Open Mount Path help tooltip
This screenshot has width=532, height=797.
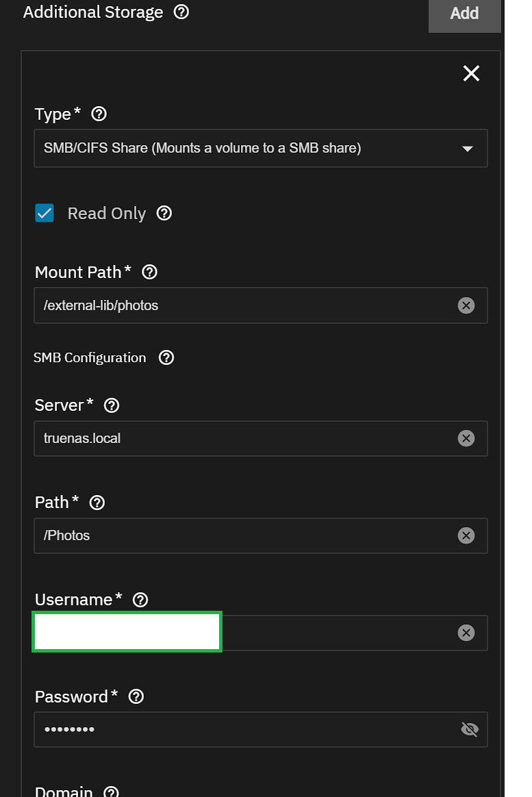click(x=149, y=272)
